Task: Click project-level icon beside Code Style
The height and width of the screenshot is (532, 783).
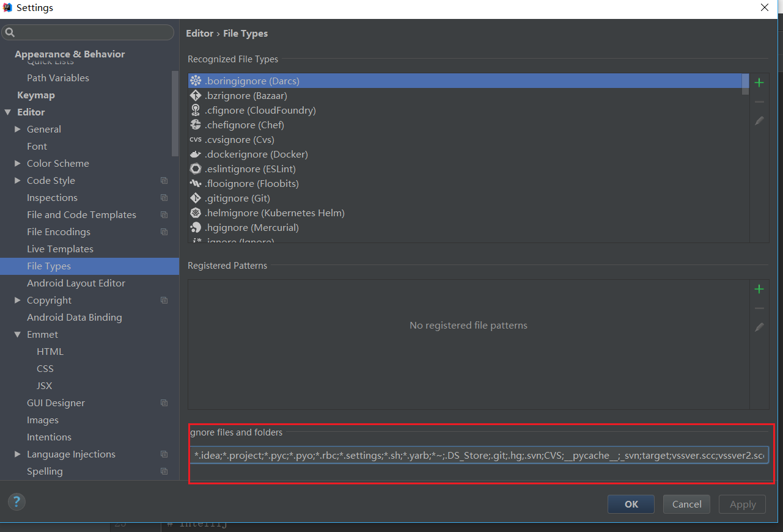Action: click(164, 181)
